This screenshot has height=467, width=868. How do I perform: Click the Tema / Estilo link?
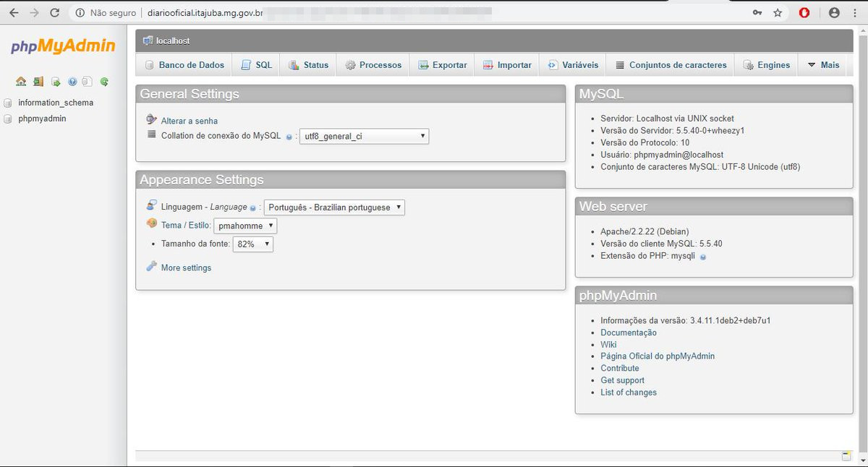tap(184, 226)
